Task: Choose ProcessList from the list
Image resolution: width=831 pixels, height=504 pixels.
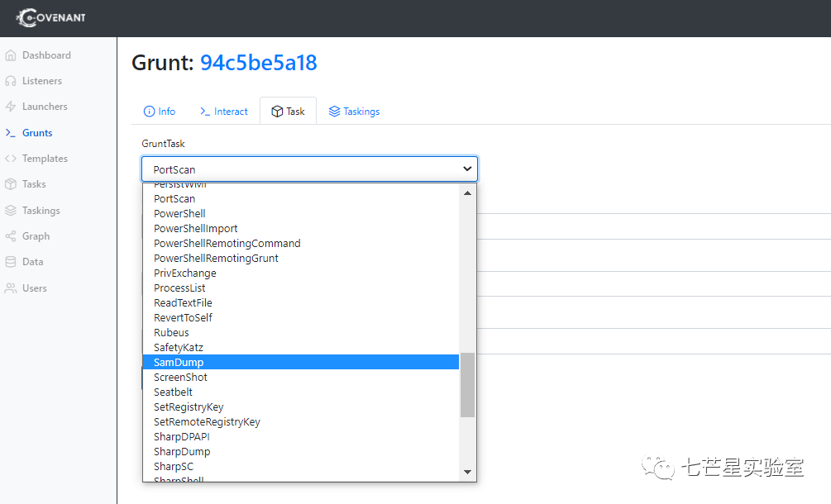Action: pos(300,288)
